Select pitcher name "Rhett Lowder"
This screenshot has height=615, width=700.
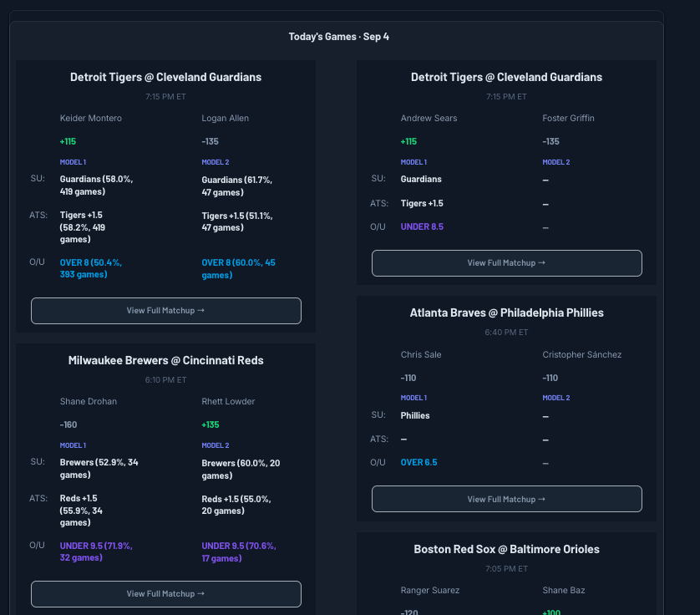[228, 402]
